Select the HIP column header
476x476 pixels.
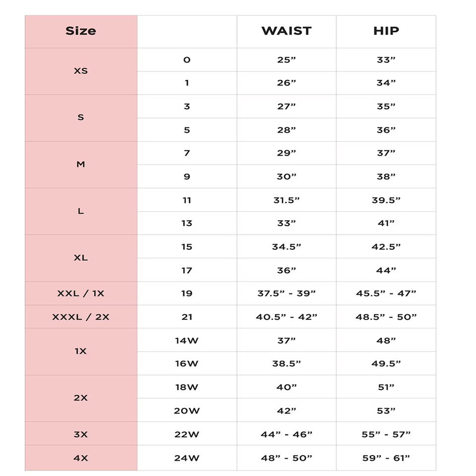(386, 32)
